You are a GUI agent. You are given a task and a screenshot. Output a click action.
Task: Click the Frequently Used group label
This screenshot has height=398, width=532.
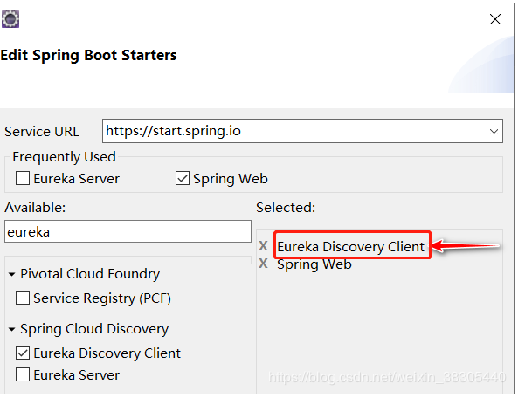click(x=64, y=157)
